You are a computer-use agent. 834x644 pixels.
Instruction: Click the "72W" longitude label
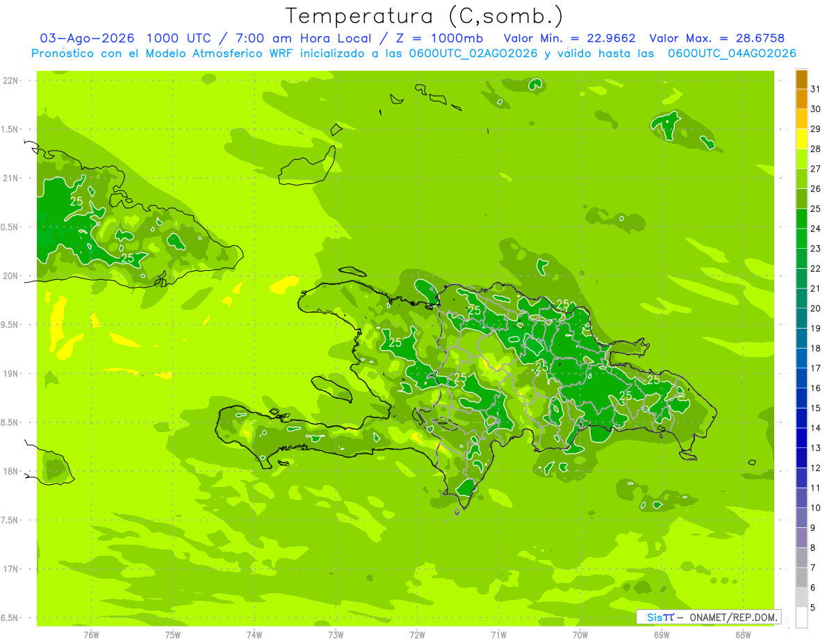tap(417, 634)
